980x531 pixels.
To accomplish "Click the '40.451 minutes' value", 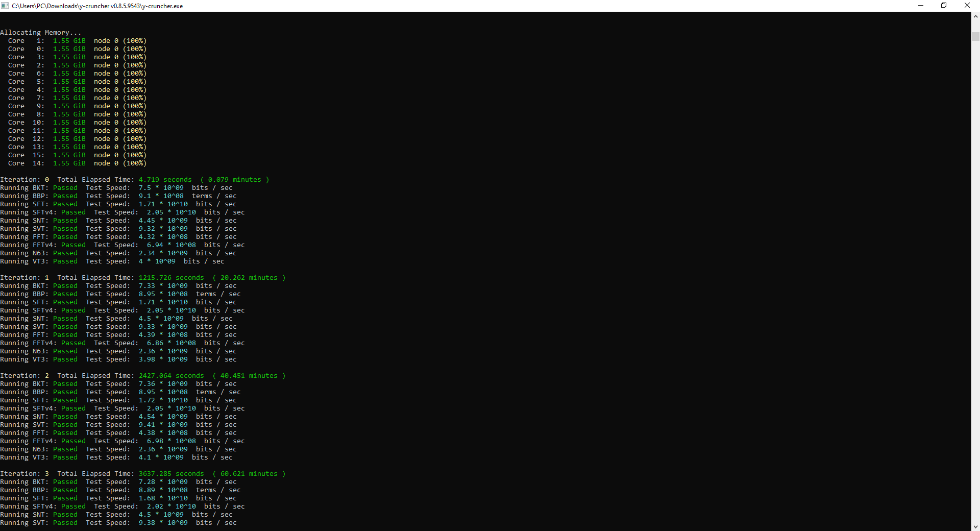I will click(x=249, y=376).
